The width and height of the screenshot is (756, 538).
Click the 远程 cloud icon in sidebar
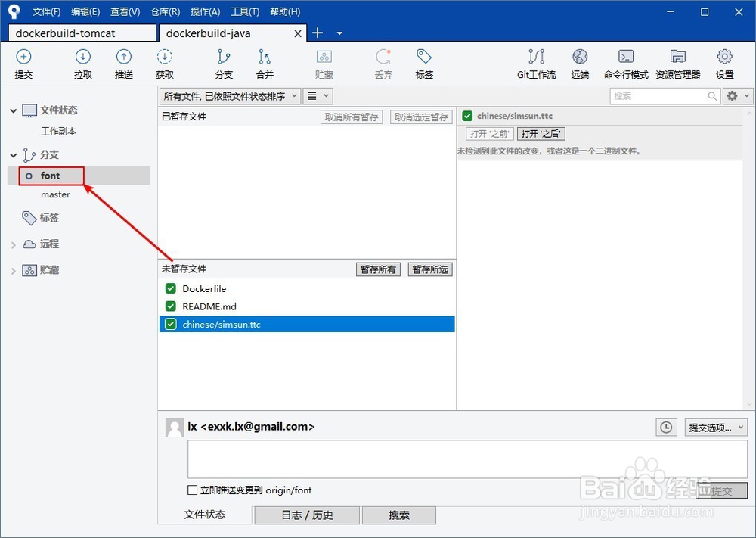[x=29, y=244]
